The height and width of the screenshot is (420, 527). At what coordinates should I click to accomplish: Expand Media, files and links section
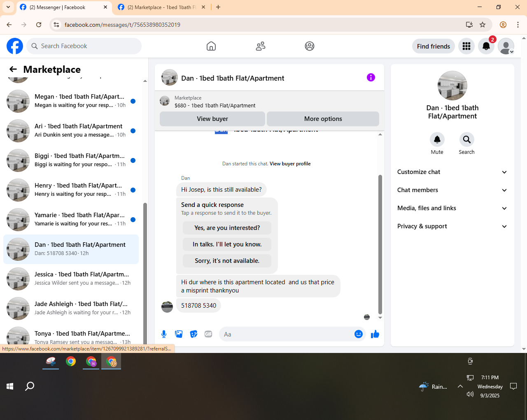[x=452, y=208]
